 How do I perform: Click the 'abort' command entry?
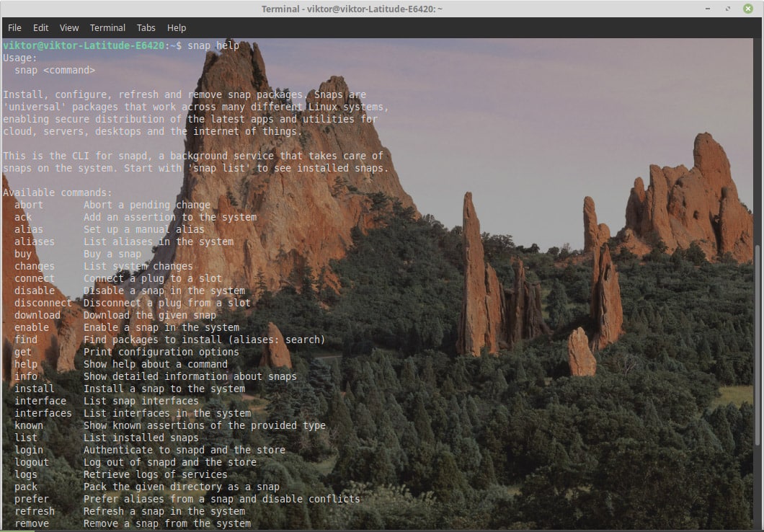pyautogui.click(x=28, y=205)
